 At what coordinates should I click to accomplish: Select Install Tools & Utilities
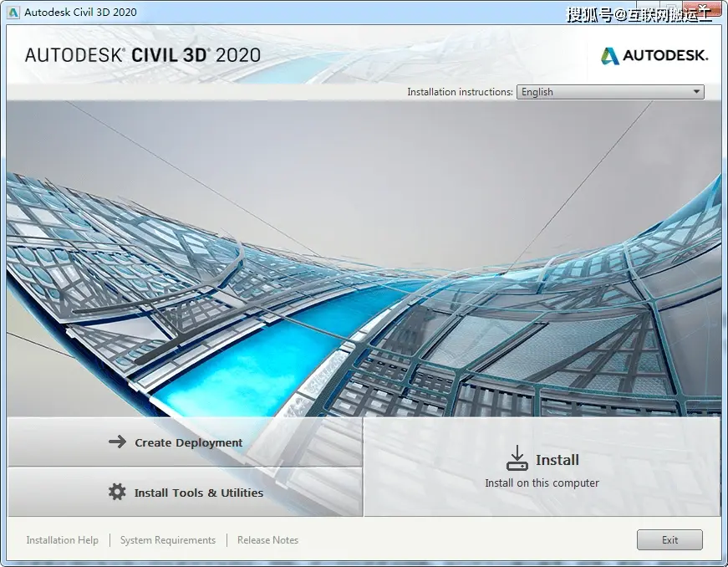(x=185, y=492)
